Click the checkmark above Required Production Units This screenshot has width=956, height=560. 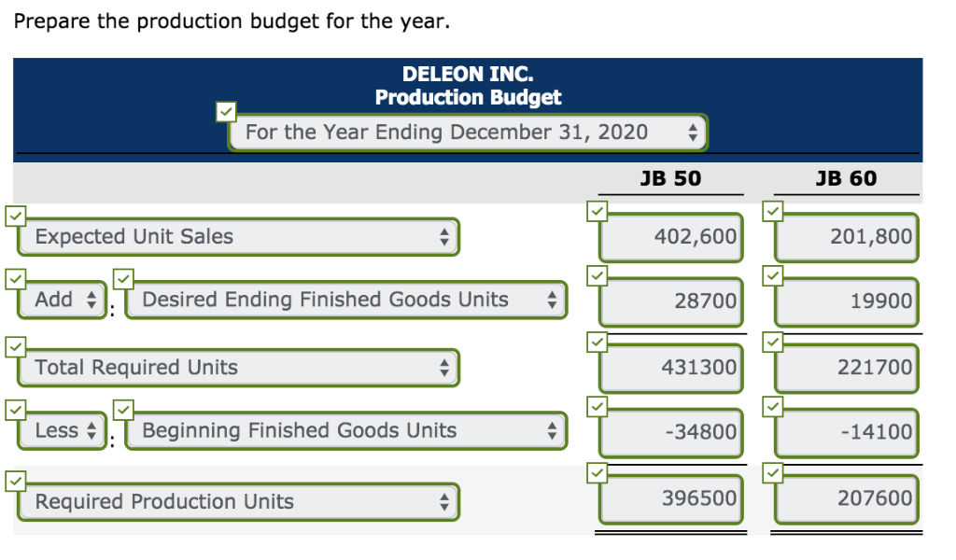pyautogui.click(x=15, y=482)
